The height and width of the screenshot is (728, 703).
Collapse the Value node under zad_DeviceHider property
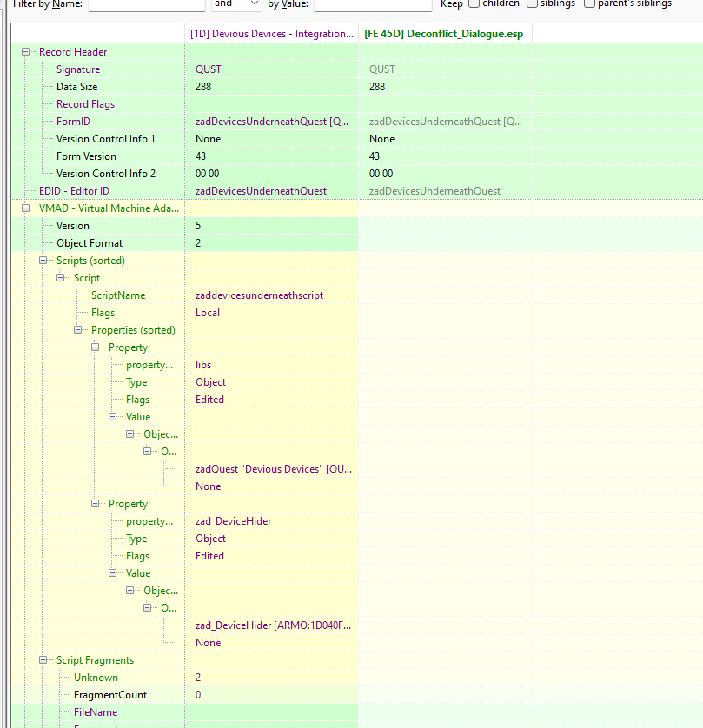click(113, 573)
